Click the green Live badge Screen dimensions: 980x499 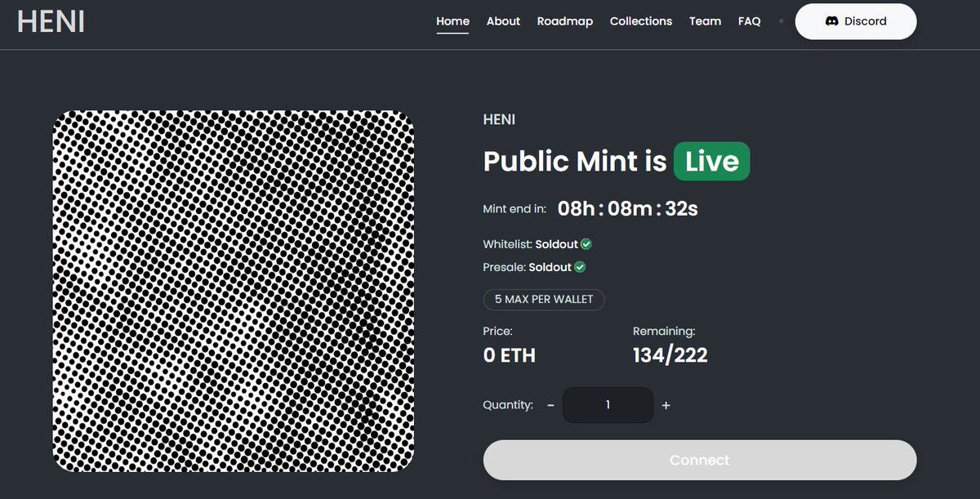click(711, 161)
